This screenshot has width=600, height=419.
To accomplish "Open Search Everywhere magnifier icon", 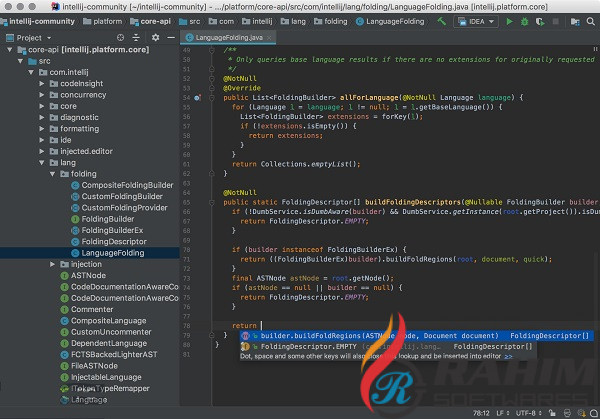I will [x=590, y=20].
